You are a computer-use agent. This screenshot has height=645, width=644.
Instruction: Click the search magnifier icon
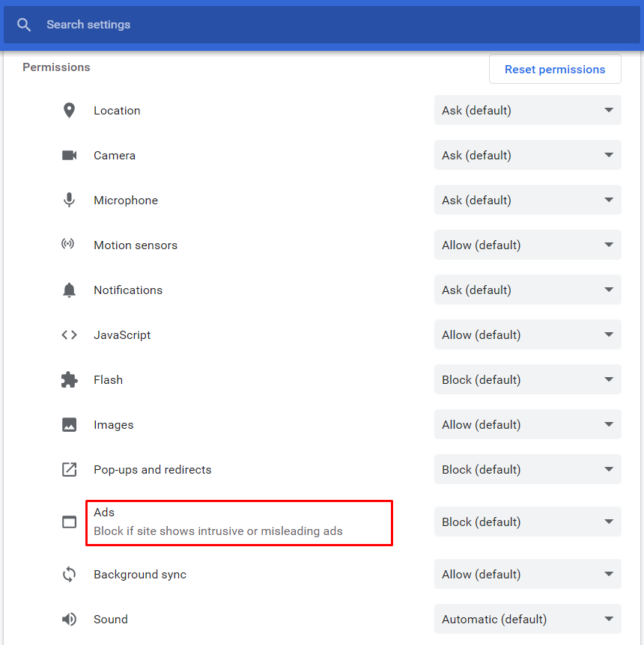click(x=24, y=25)
